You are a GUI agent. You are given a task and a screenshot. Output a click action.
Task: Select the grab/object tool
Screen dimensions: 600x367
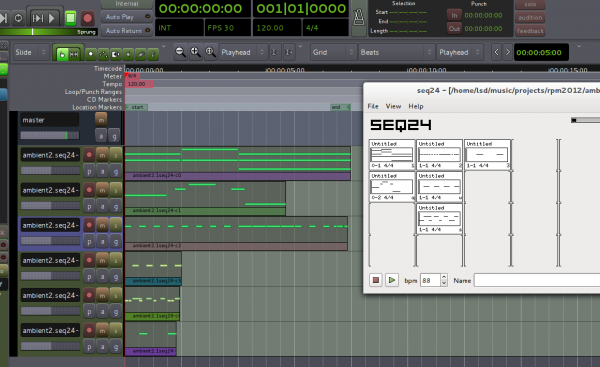click(x=62, y=54)
